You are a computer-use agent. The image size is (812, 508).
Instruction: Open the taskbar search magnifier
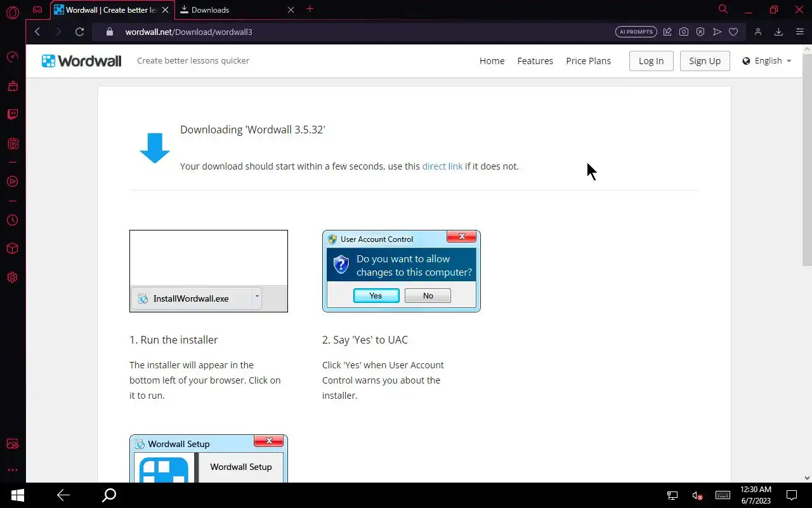(x=109, y=495)
